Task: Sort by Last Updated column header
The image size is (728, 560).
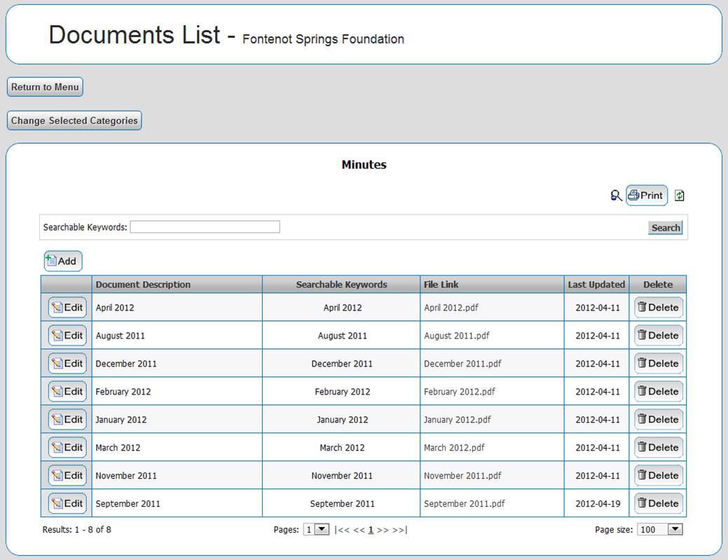Action: pos(596,285)
